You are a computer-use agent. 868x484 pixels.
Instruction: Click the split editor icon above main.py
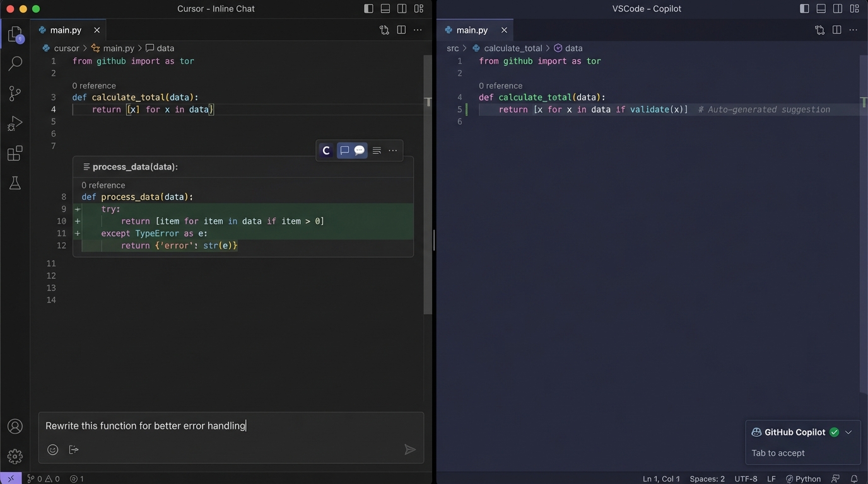pyautogui.click(x=401, y=30)
